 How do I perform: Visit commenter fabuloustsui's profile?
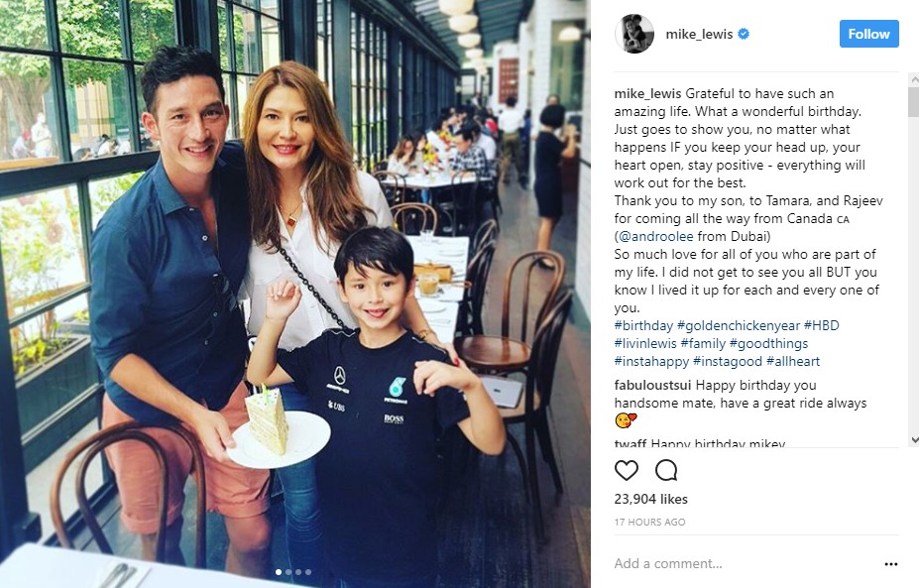(653, 385)
